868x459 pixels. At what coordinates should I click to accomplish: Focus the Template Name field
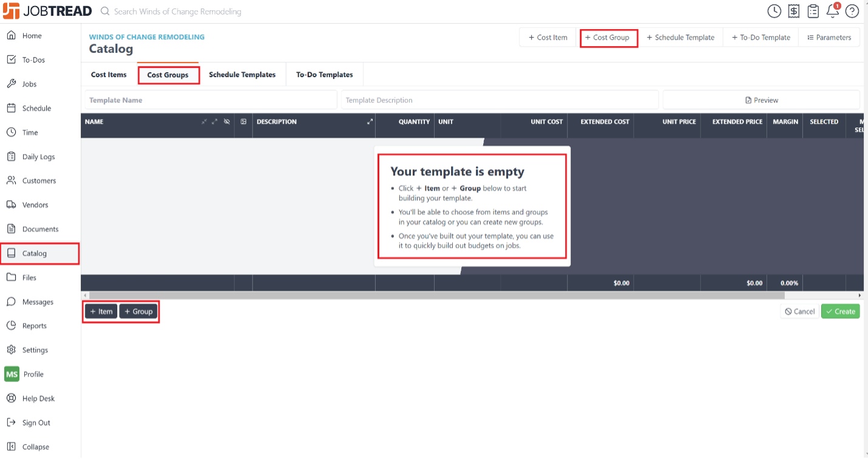(x=211, y=100)
